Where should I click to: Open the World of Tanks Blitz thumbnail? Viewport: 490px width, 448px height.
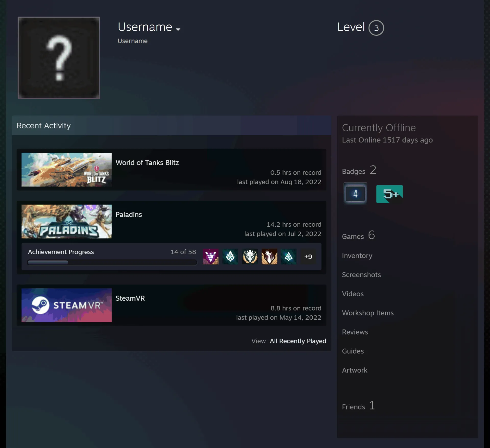point(67,170)
